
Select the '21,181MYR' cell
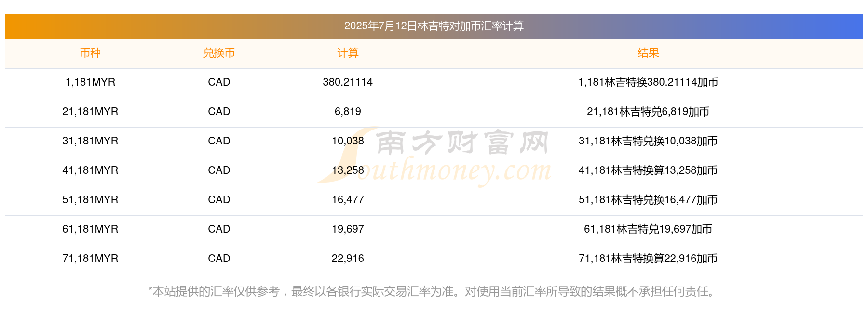pyautogui.click(x=90, y=112)
